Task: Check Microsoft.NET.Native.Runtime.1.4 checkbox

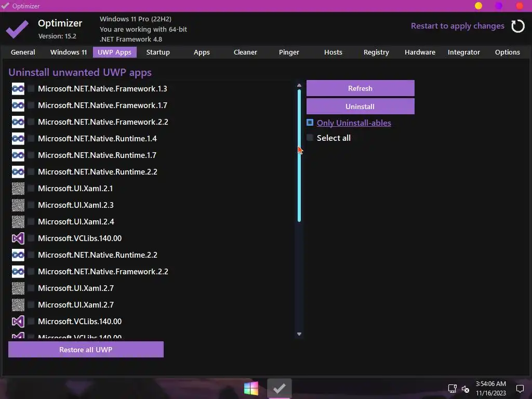Action: 31,138
